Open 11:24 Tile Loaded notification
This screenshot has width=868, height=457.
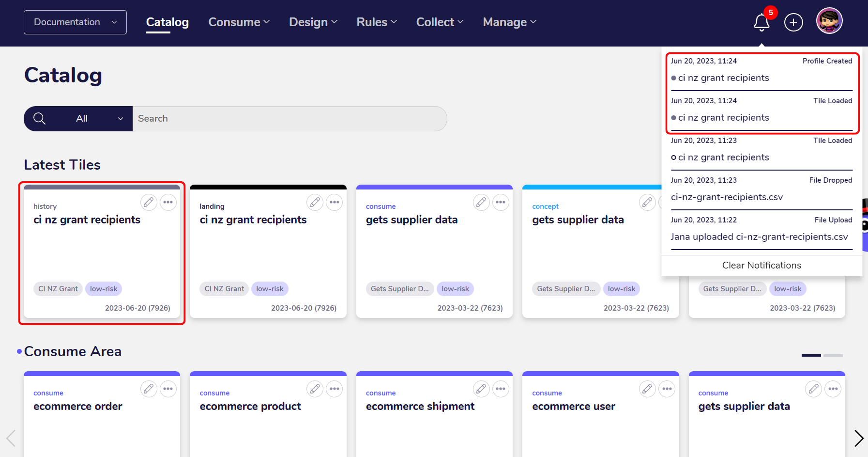[761, 112]
